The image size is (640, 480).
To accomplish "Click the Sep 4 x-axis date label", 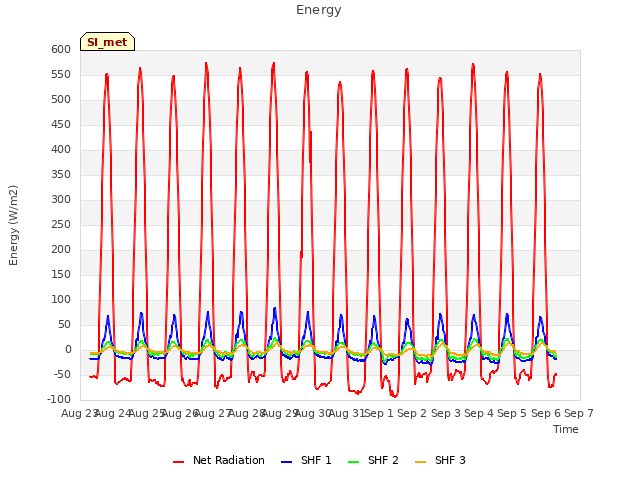I will (x=479, y=413).
